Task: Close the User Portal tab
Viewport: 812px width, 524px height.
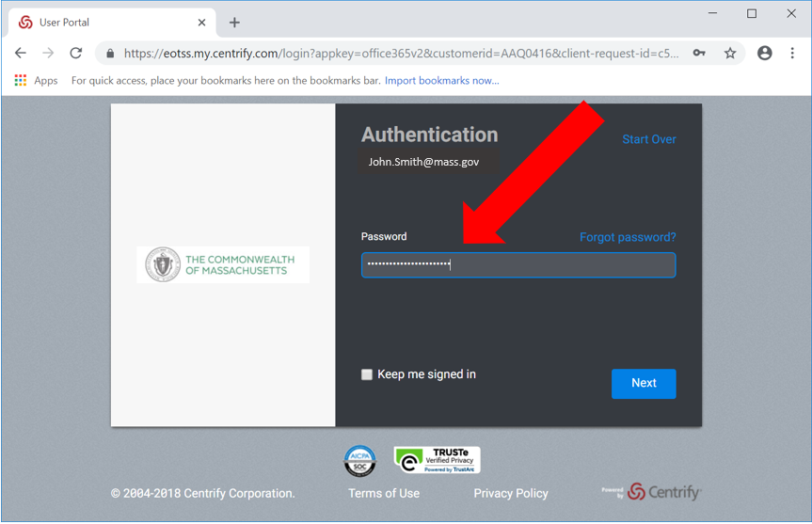Action: (201, 23)
